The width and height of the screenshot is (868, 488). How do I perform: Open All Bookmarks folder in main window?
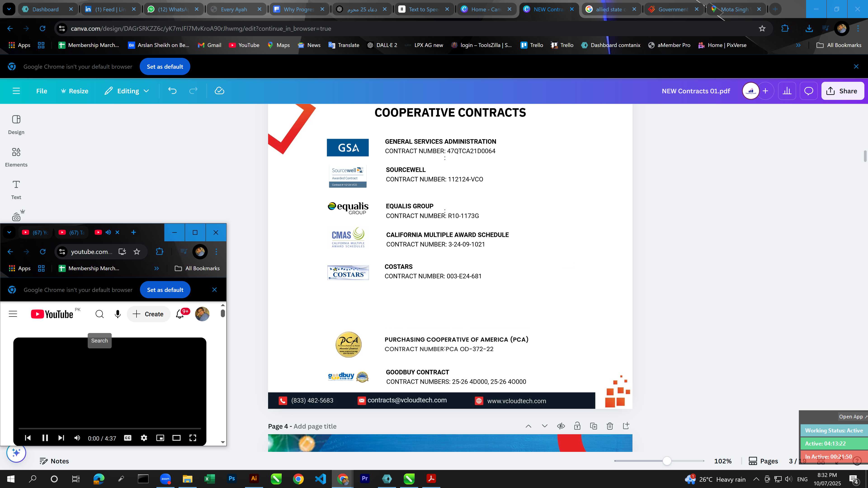pyautogui.click(x=839, y=45)
